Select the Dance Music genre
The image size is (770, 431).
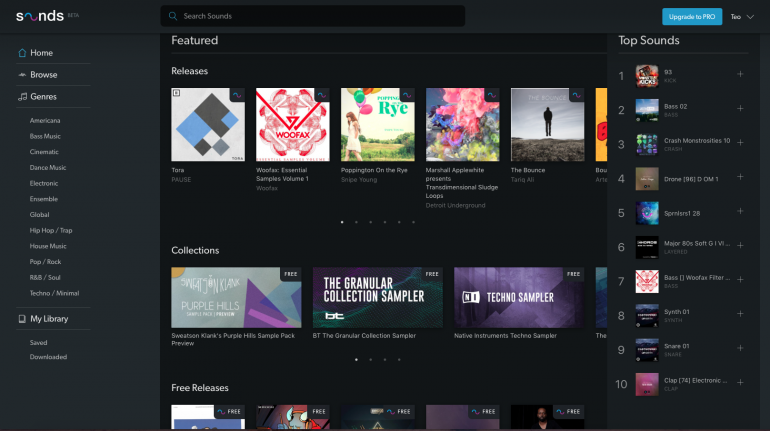pos(48,167)
